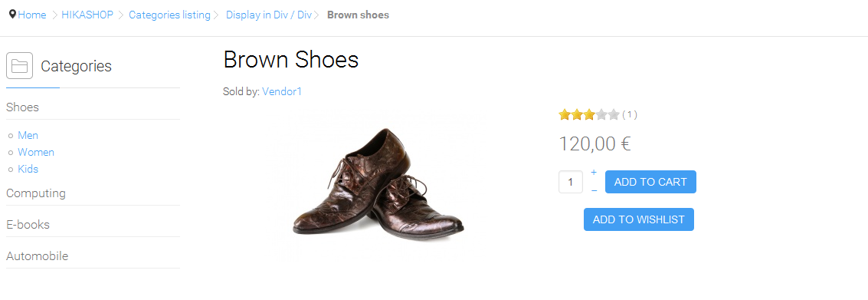Viewport: 868px width, 300px height.
Task: Rate with the third star
Action: [589, 115]
